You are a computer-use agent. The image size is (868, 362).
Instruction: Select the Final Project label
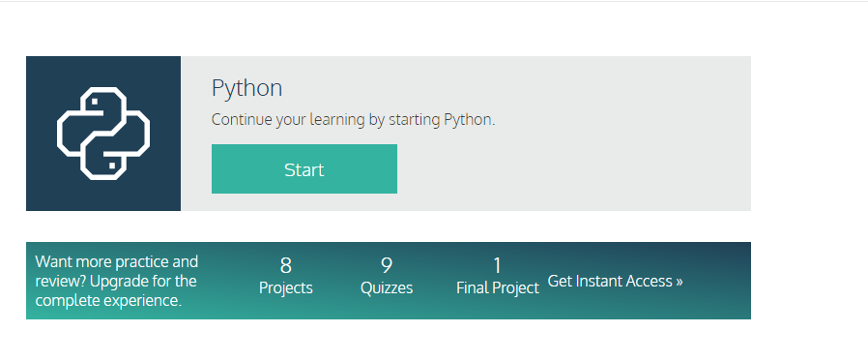coord(497,288)
